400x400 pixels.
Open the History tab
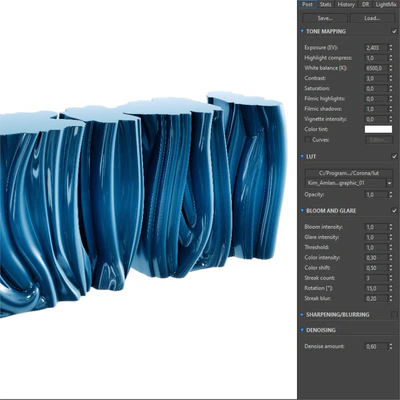pyautogui.click(x=346, y=4)
